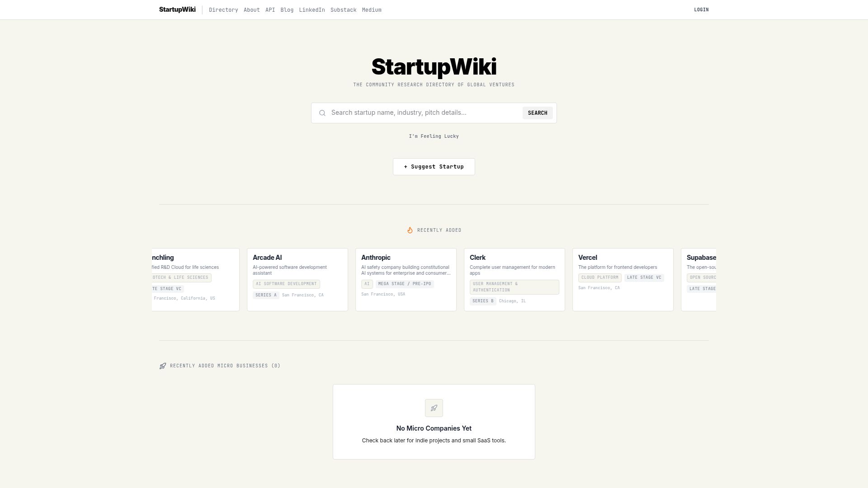Open the Directory menu item
868x488 pixels.
(x=223, y=10)
